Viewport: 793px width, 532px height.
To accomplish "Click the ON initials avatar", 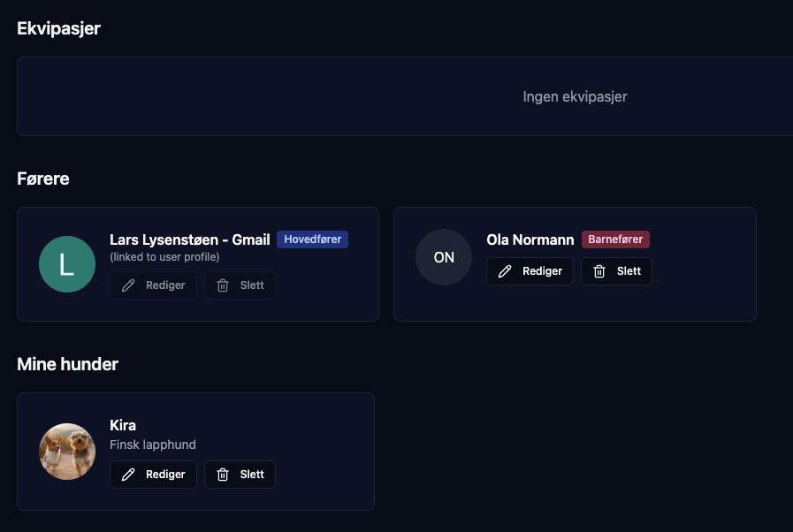I will pyautogui.click(x=444, y=257).
